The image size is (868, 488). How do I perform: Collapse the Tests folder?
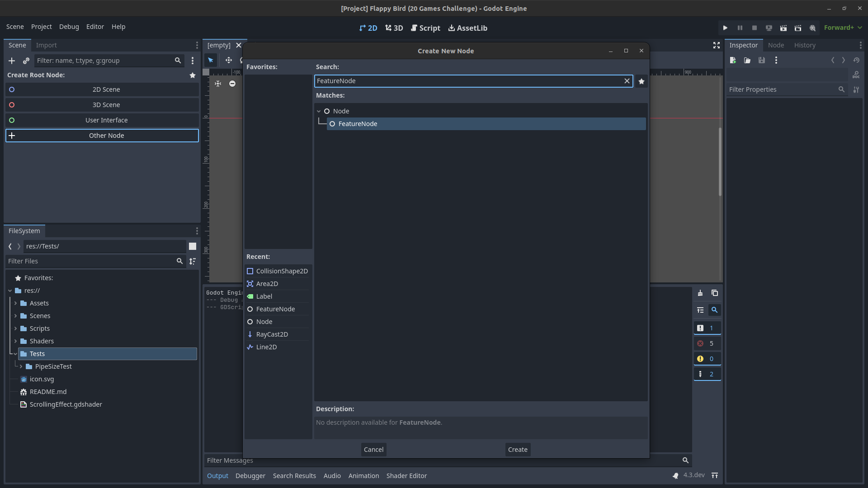(x=15, y=354)
